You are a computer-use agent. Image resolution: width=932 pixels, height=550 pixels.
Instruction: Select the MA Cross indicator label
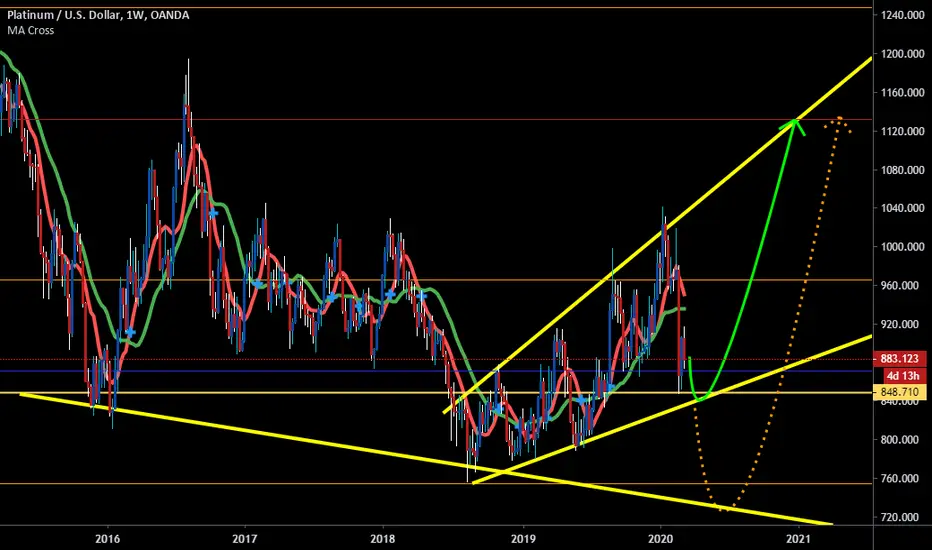click(x=30, y=30)
